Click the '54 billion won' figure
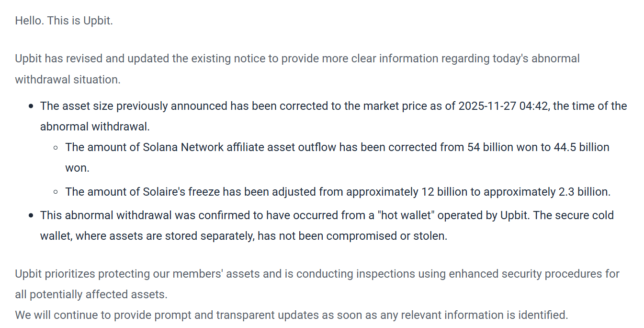 [x=503, y=147]
